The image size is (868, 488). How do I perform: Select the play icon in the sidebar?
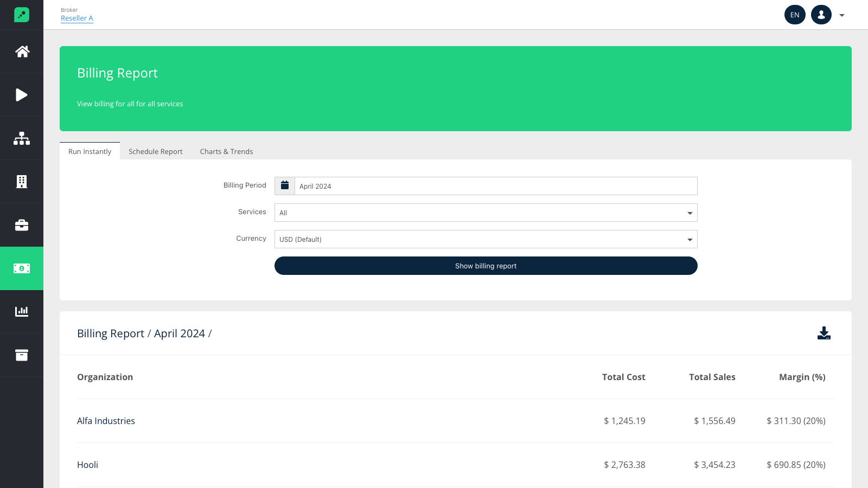click(22, 94)
